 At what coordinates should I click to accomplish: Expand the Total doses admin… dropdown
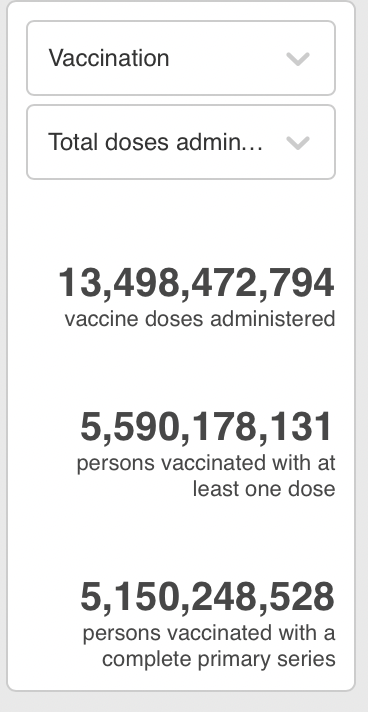click(181, 142)
